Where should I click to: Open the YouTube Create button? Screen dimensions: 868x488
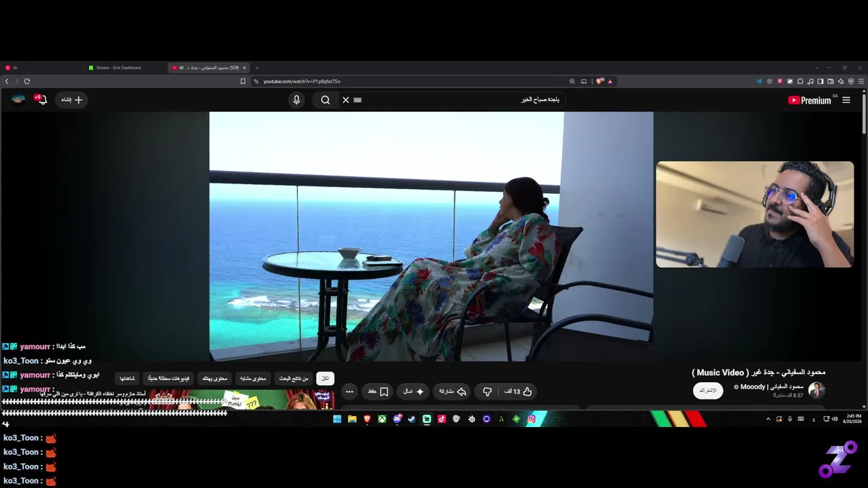(x=72, y=100)
